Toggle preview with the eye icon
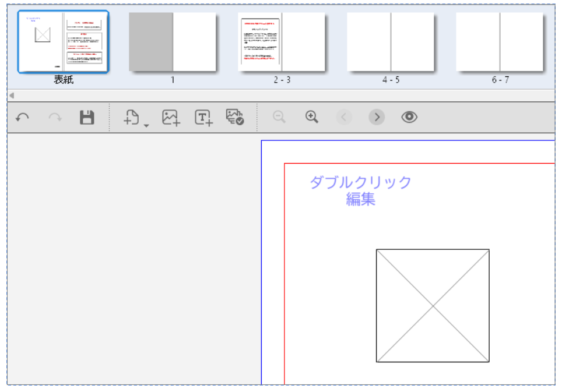562x392 pixels. (409, 117)
